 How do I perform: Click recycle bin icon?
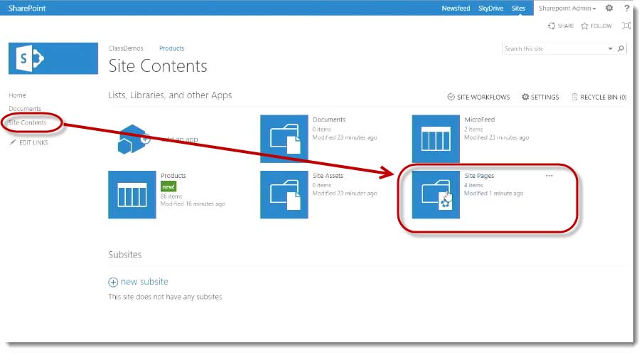pos(574,97)
